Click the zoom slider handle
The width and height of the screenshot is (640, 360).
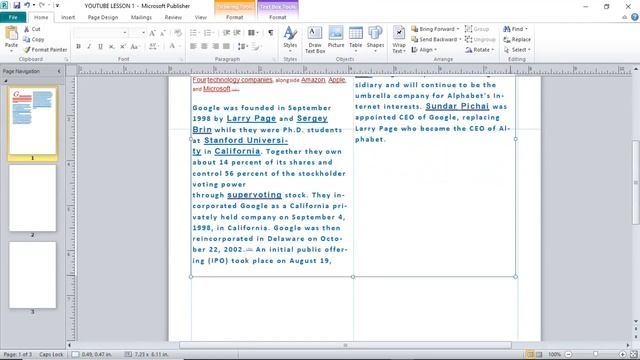(x=596, y=354)
